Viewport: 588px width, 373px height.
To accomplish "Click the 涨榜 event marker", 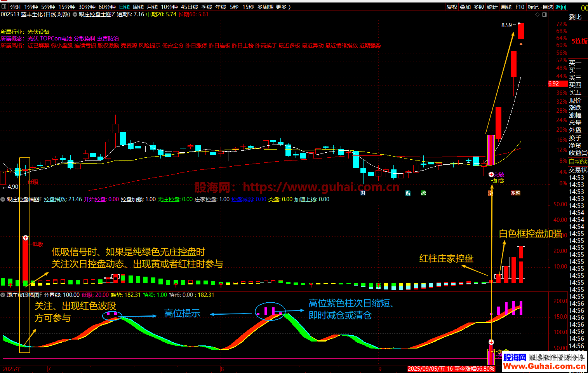I will 515,193.
